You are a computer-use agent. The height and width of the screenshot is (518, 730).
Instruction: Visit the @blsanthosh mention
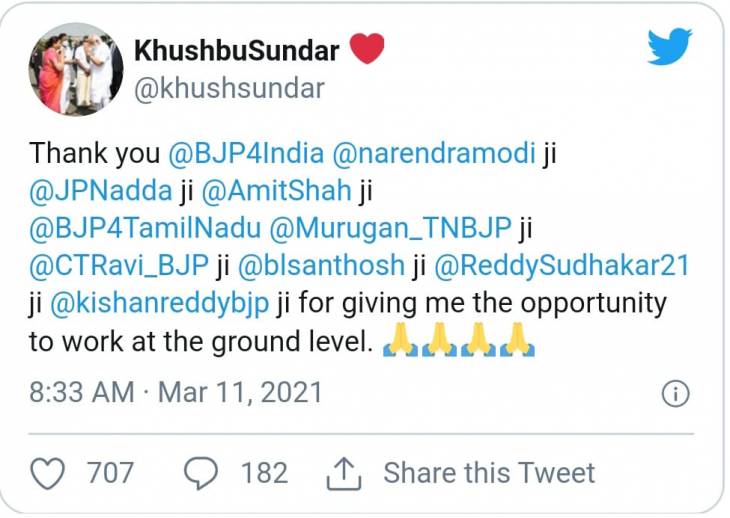click(324, 266)
